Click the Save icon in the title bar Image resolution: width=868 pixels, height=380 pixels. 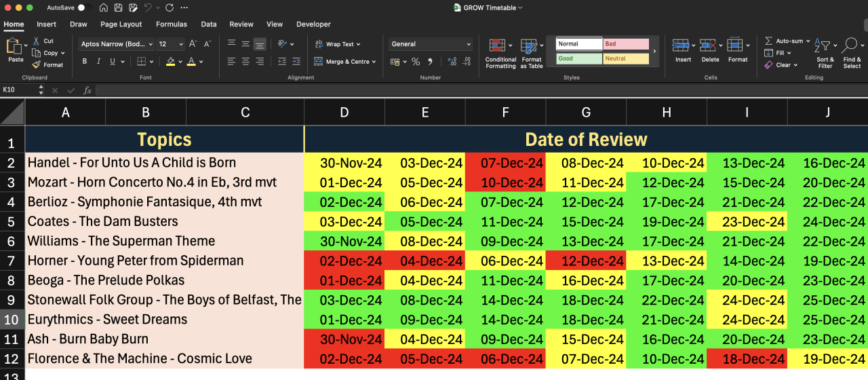(x=118, y=7)
